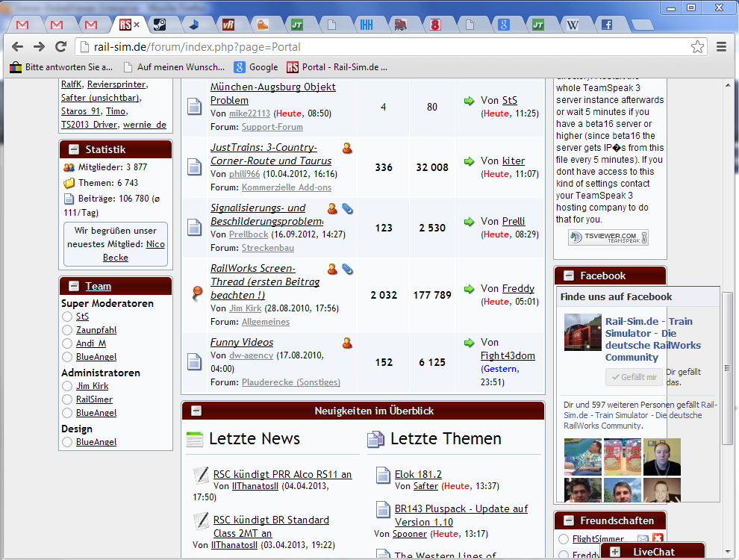This screenshot has height=560, width=739.
Task: Collapse the Neuigkeiten im Überblick box
Action: point(196,411)
